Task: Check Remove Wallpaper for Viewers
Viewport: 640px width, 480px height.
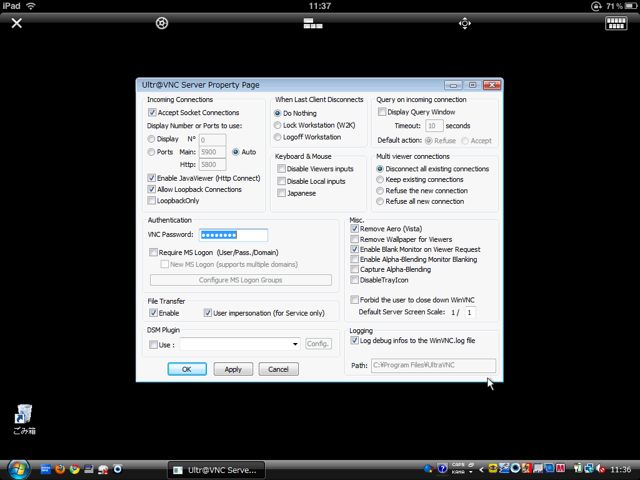Action: pos(354,239)
